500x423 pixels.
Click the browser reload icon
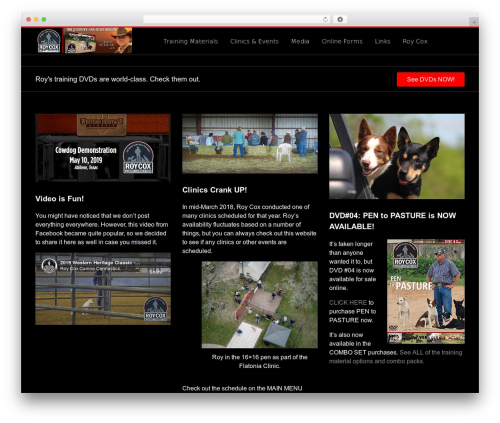coord(325,19)
